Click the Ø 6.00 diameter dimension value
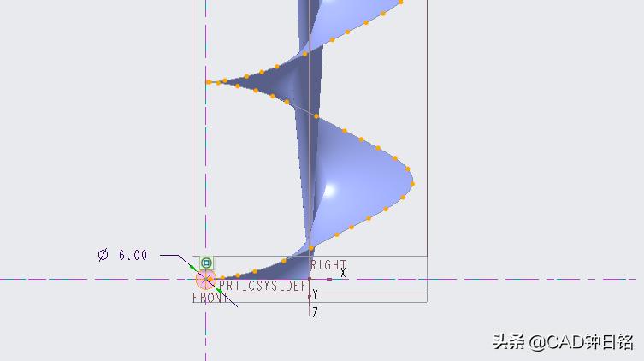Image resolution: width=644 pixels, height=361 pixels. 123,255
